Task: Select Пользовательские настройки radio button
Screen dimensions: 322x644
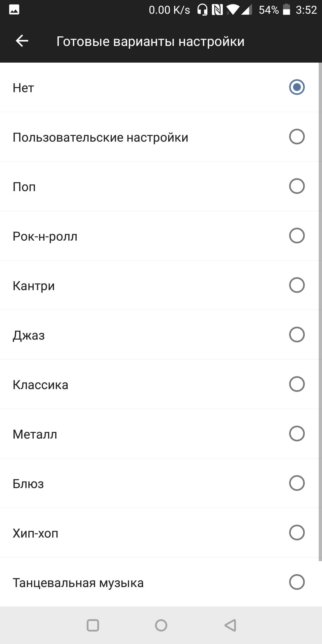Action: click(x=297, y=137)
